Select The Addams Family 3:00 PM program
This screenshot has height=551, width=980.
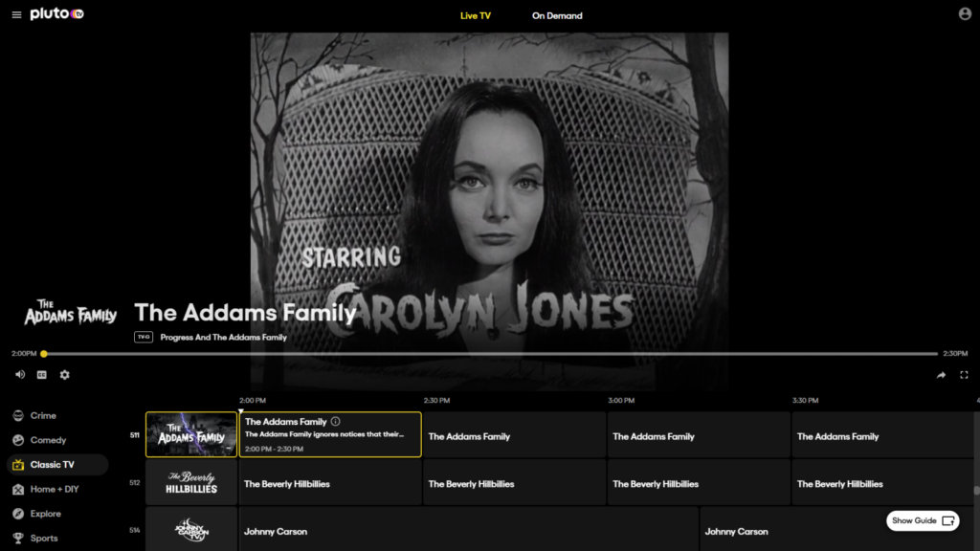[x=699, y=434]
